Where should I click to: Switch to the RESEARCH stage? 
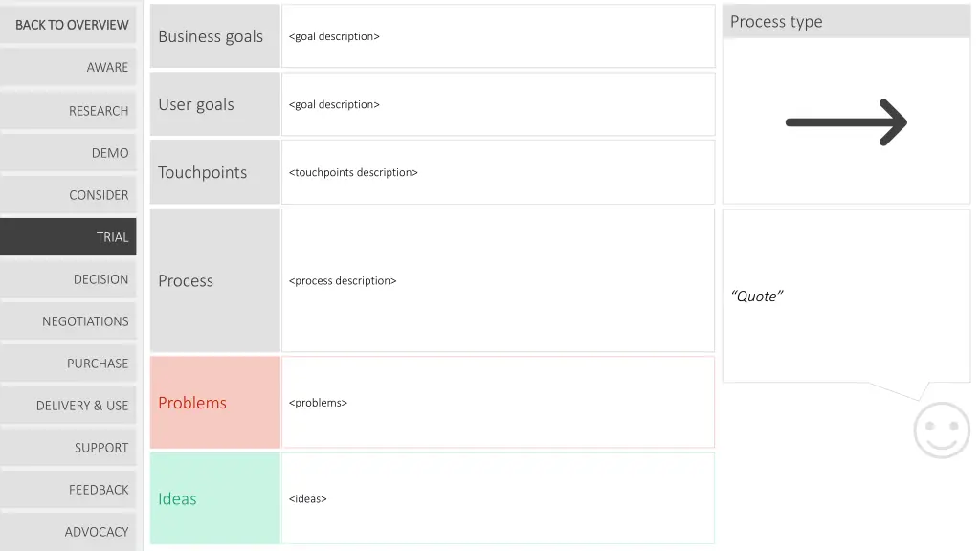pos(69,111)
